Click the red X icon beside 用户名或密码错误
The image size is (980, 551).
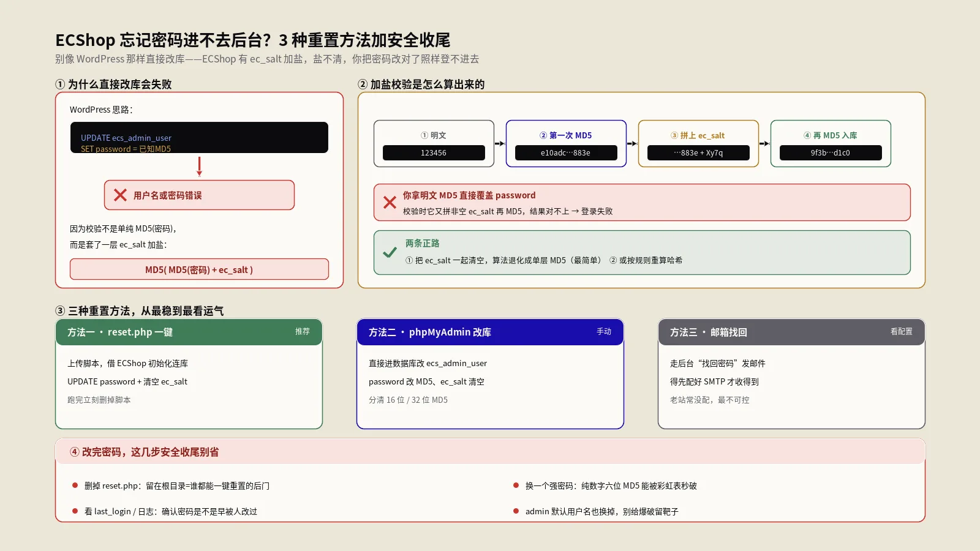click(120, 195)
